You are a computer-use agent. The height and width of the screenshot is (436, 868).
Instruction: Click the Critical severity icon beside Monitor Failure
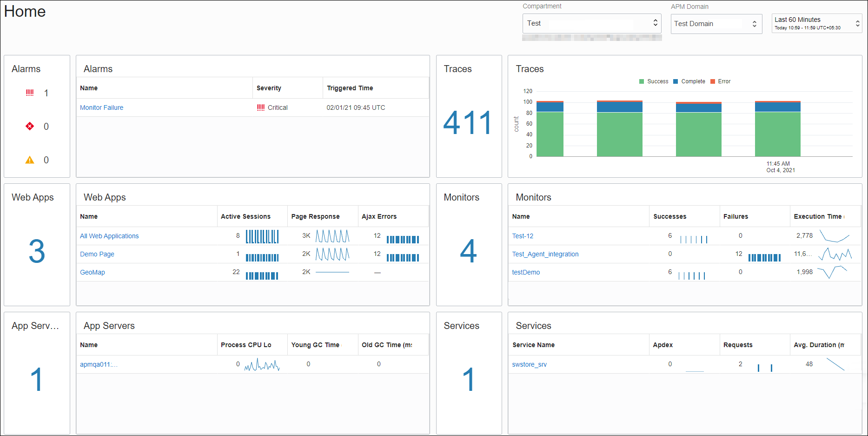click(261, 107)
